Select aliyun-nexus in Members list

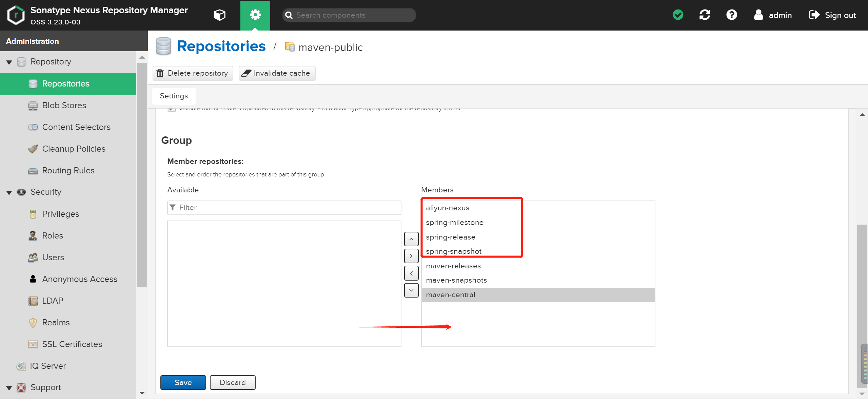[448, 208]
